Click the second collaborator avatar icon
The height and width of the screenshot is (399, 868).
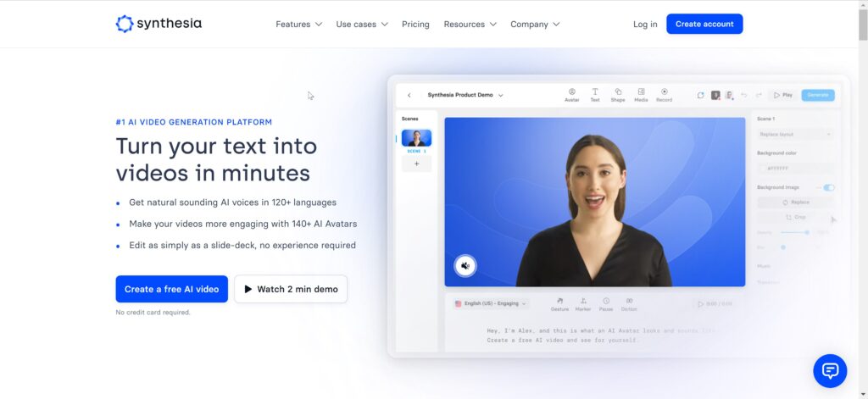click(x=730, y=95)
